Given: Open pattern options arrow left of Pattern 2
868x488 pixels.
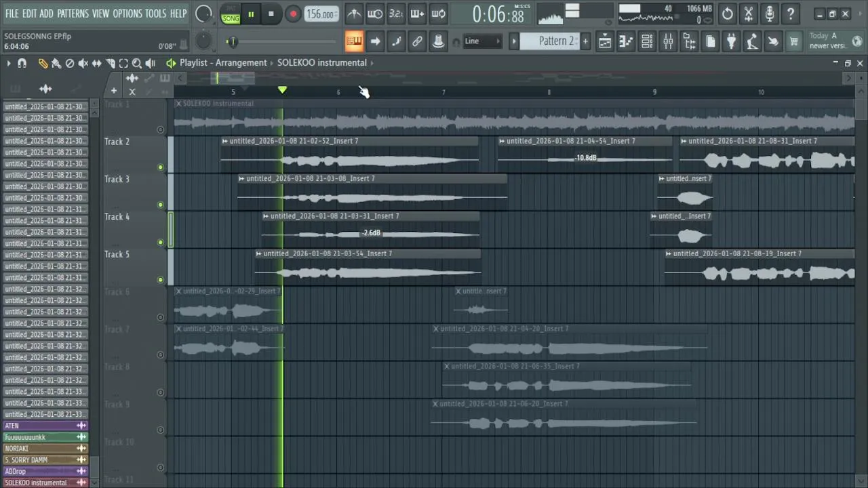Looking at the screenshot, I should pyautogui.click(x=513, y=41).
